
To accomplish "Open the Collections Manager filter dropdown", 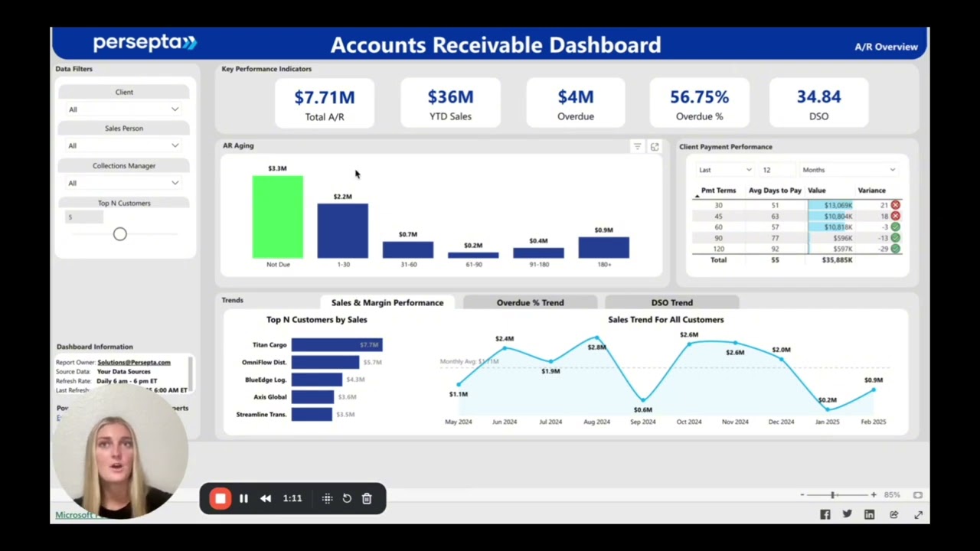I will coord(124,183).
